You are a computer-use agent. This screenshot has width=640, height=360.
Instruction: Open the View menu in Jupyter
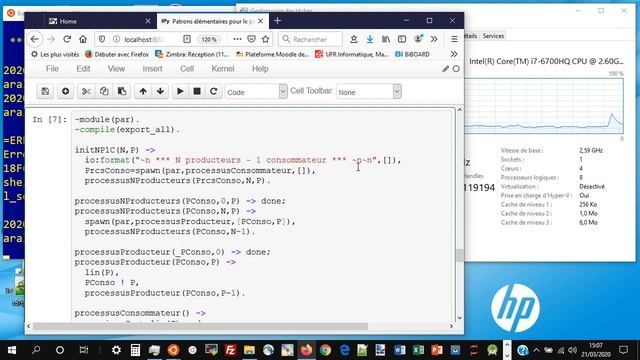(116, 69)
